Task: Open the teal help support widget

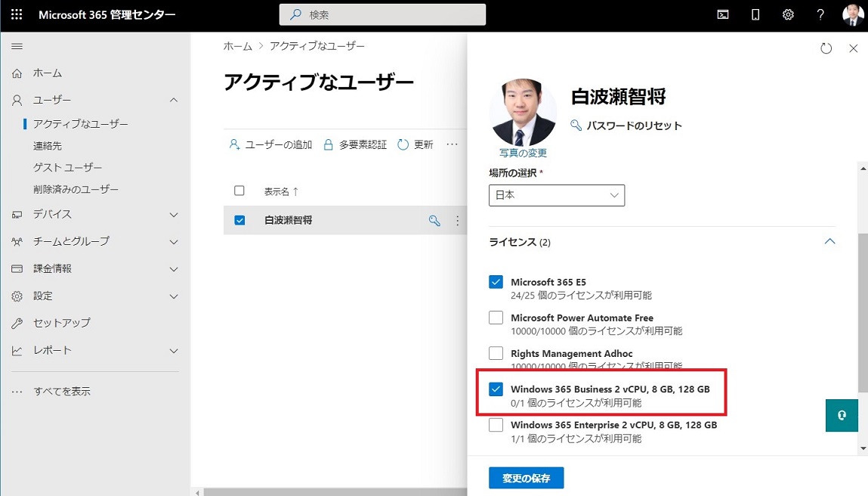Action: [842, 415]
